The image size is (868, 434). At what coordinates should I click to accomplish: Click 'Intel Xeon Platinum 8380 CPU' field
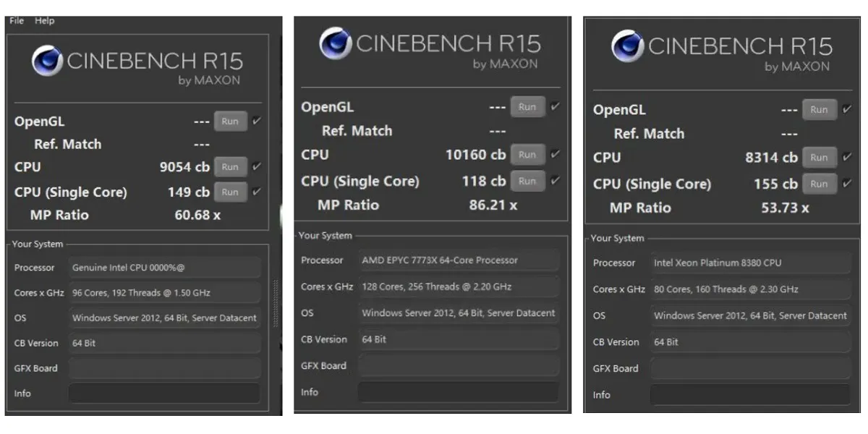pyautogui.click(x=751, y=263)
